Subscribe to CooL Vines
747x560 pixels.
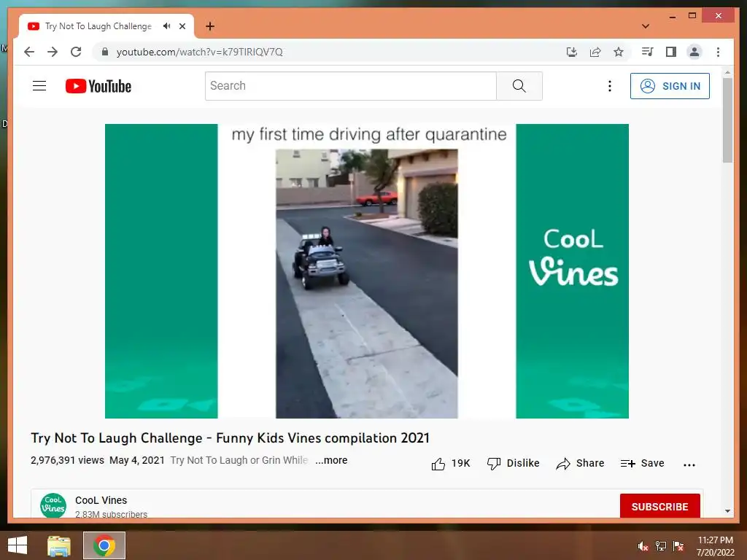[x=659, y=506]
